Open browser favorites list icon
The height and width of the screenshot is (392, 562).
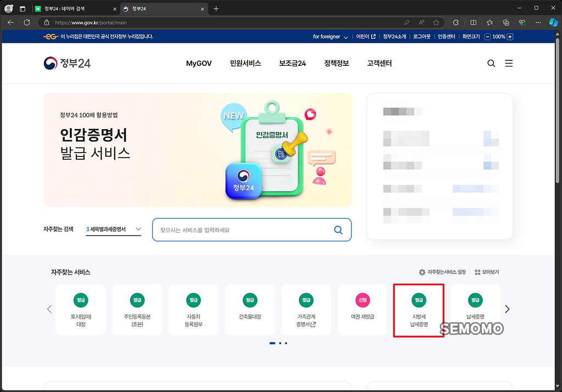click(x=490, y=23)
